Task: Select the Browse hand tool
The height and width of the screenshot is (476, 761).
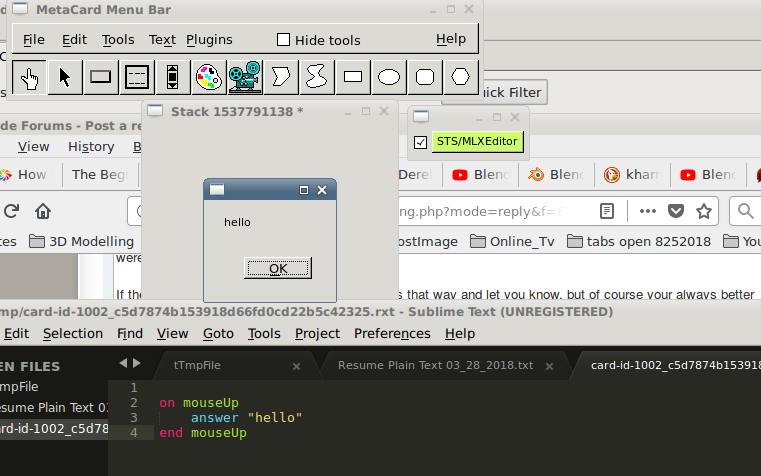Action: tap(29, 77)
